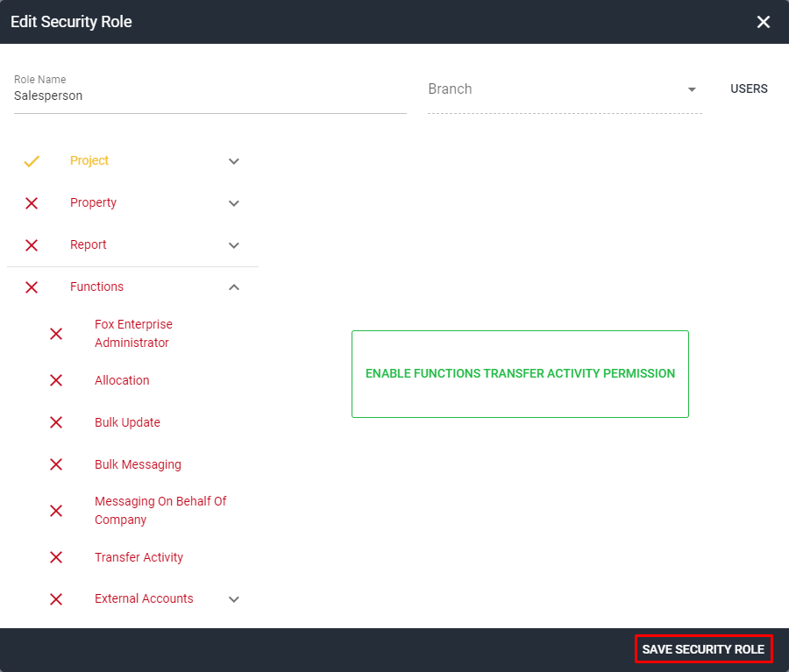This screenshot has height=672, width=789.
Task: Toggle the Bulk Update permission icon
Action: [x=56, y=422]
